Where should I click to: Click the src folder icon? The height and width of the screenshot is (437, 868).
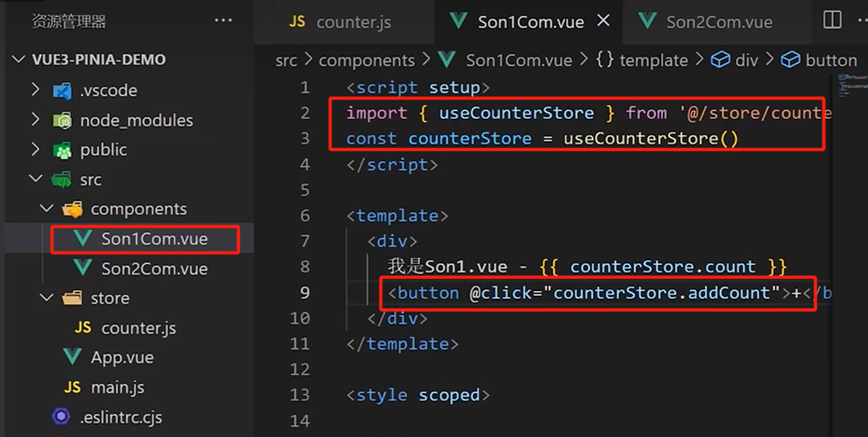(x=62, y=180)
